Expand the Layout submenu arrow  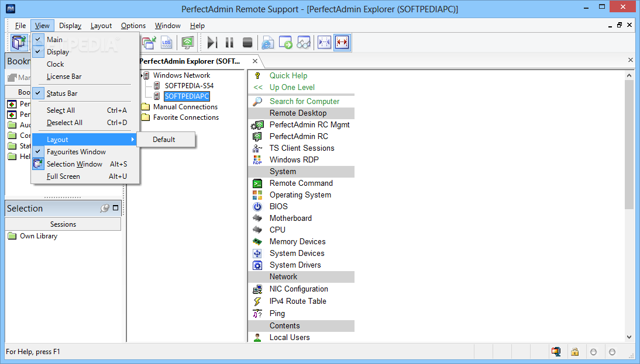(x=133, y=140)
